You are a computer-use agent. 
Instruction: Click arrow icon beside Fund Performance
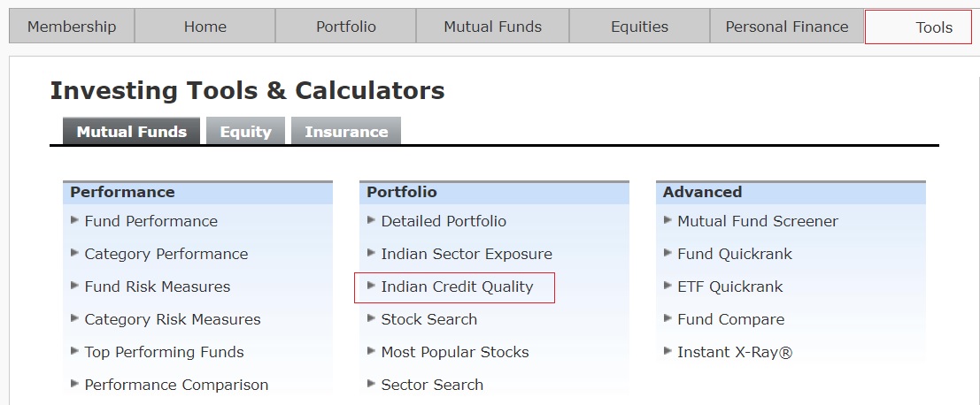point(75,220)
